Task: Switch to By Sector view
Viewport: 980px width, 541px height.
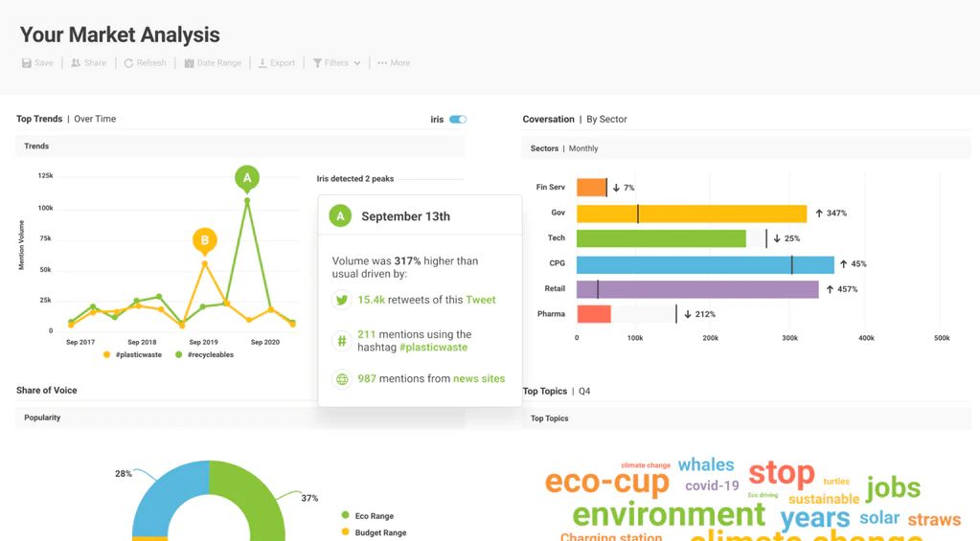Action: (606, 120)
